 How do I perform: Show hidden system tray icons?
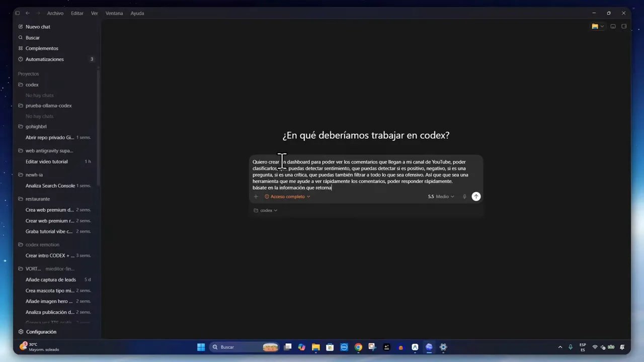coord(560,347)
